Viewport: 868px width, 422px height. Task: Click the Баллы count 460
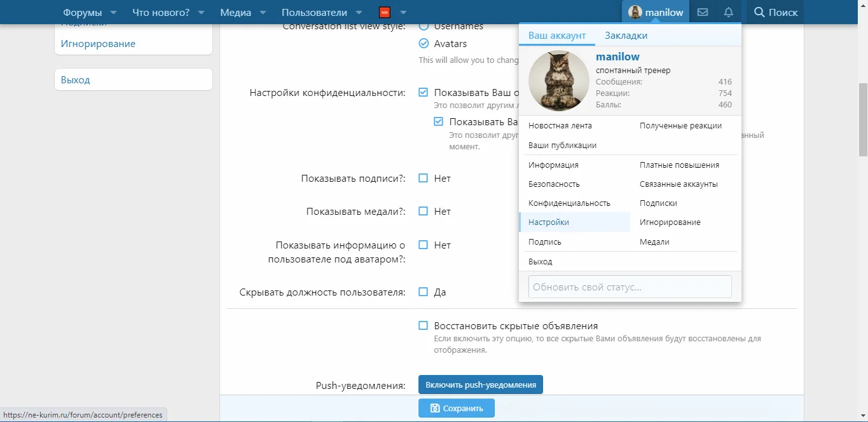pyautogui.click(x=725, y=104)
